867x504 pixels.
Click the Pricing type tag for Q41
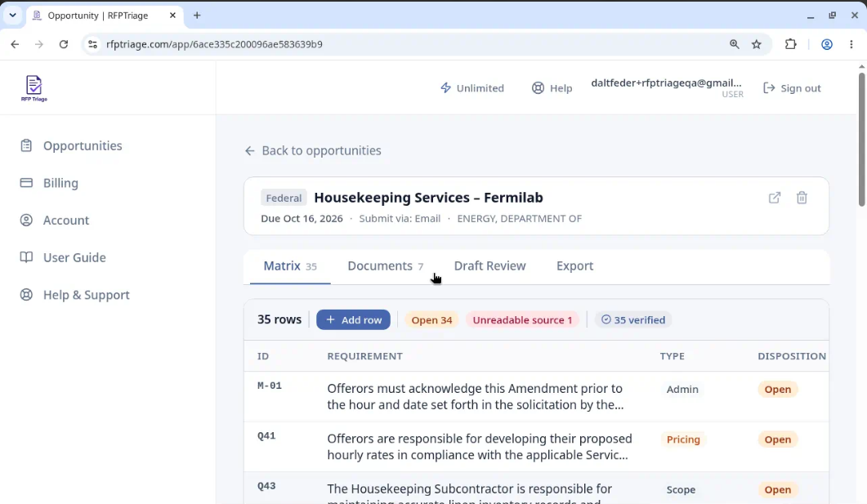coord(683,439)
